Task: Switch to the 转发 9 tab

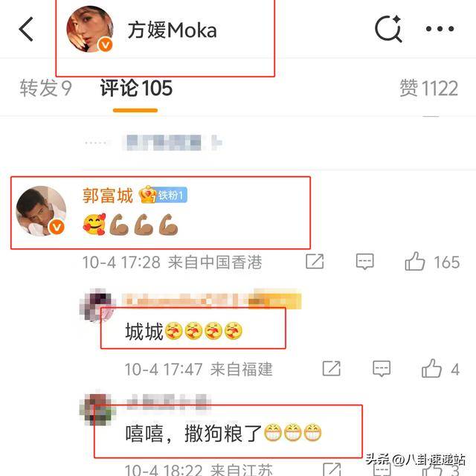Action: coord(45,88)
